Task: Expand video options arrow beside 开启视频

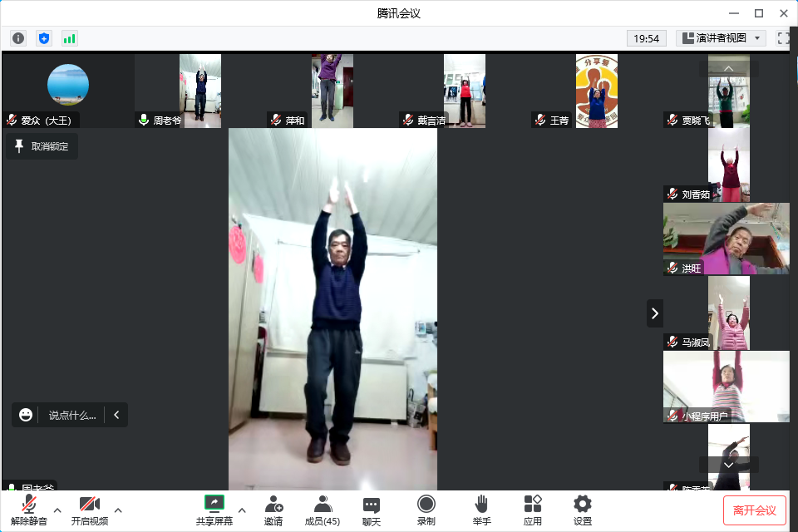Action: coord(118,510)
